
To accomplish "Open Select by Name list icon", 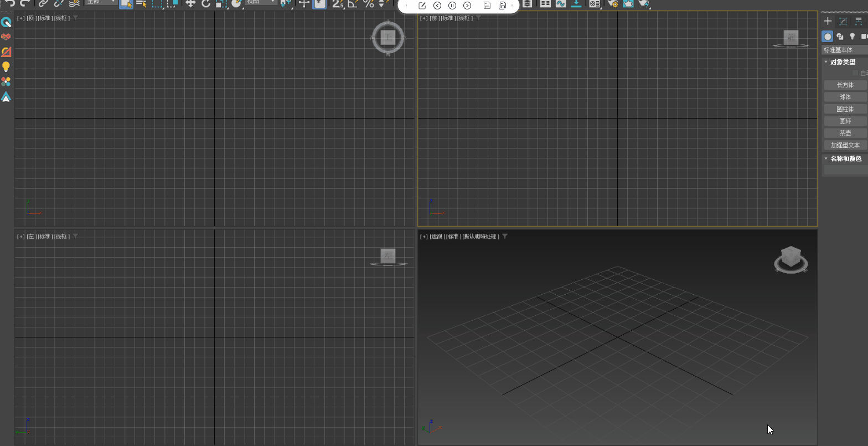I will [x=141, y=3].
